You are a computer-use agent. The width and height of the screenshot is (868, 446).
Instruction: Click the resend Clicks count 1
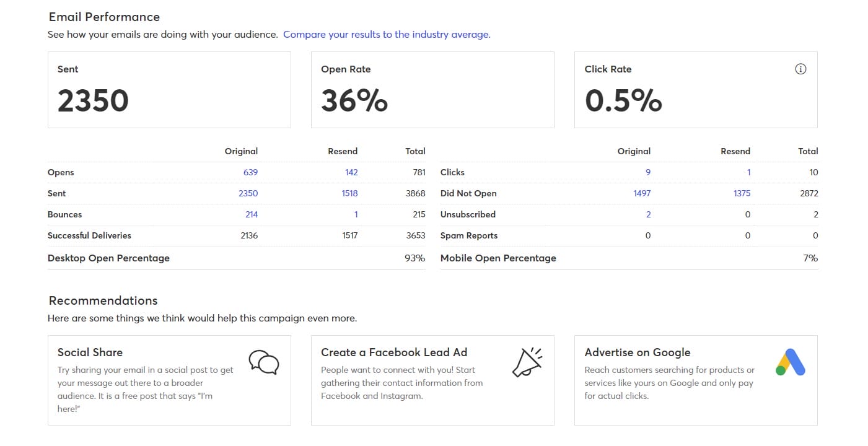click(748, 172)
